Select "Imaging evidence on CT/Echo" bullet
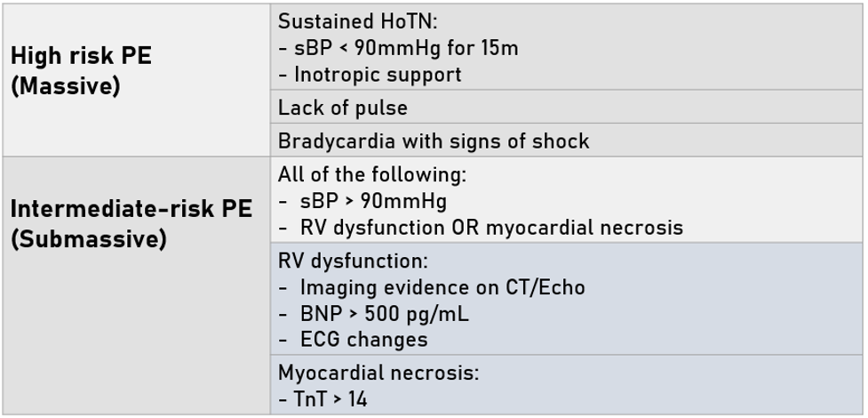The height and width of the screenshot is (418, 868). click(x=442, y=287)
